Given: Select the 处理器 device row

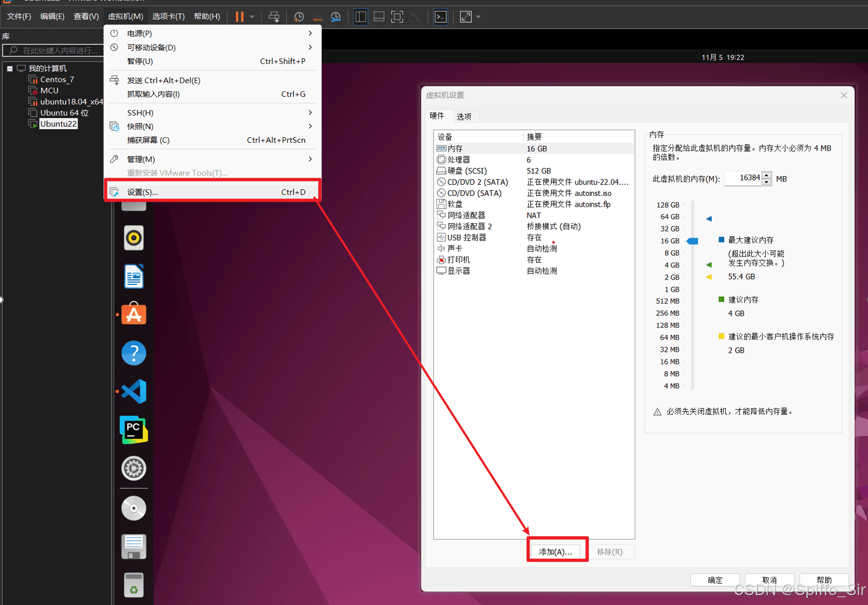Looking at the screenshot, I should (535, 160).
